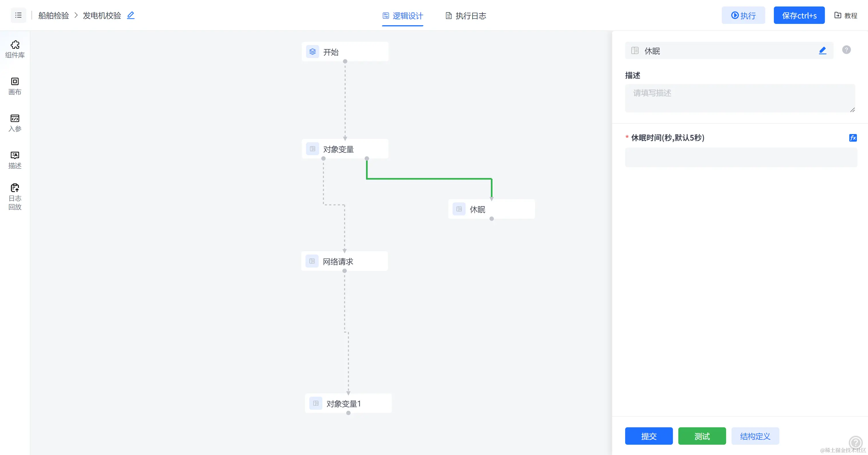Screen dimensions: 868x455
Task: Toggle fx expression mode for 休眠时间
Action: [x=852, y=138]
